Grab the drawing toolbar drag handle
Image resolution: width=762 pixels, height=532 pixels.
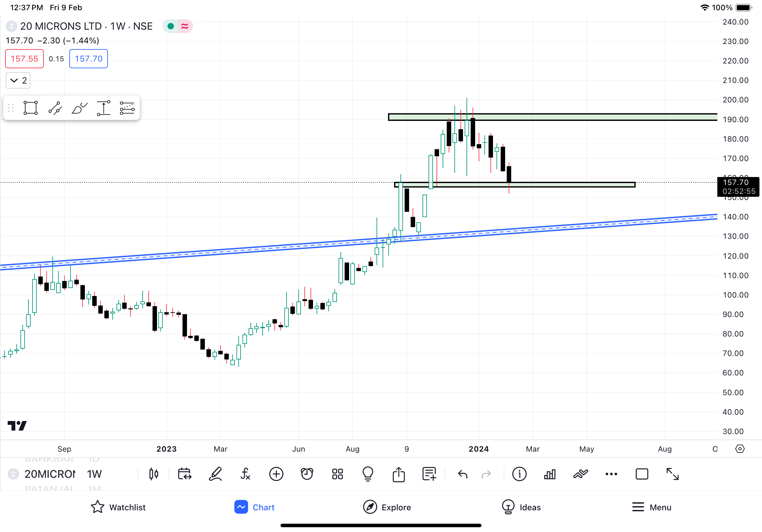point(11,108)
